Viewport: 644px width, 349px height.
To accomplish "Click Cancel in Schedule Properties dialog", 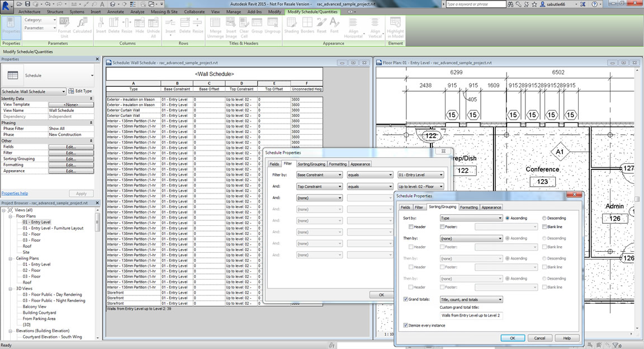I will click(539, 338).
